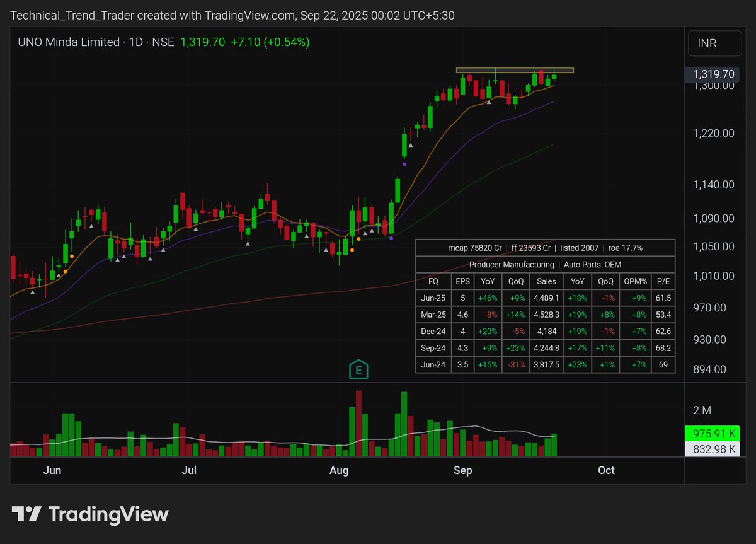Image resolution: width=756 pixels, height=544 pixels.
Task: Click the Sep label on time axis
Action: click(x=462, y=470)
